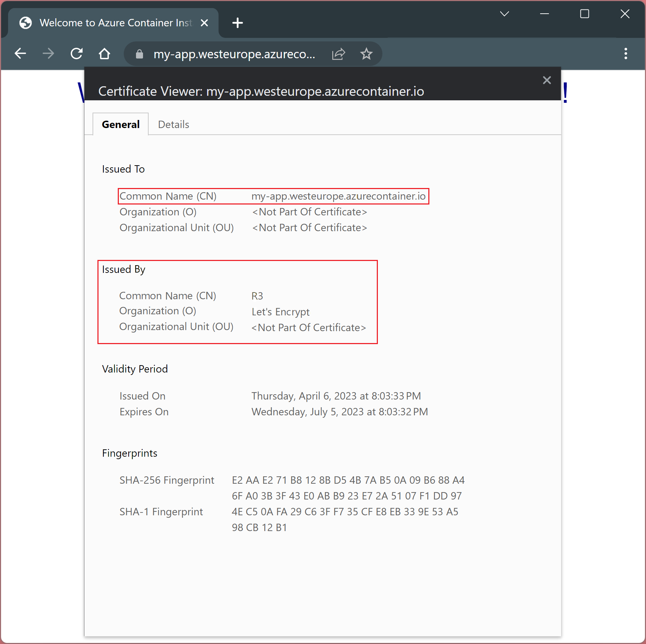
Task: Bookmark this page with star icon
Action: [366, 54]
